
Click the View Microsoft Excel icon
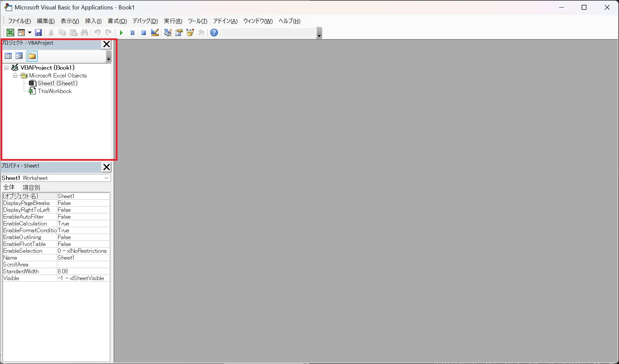[10, 33]
